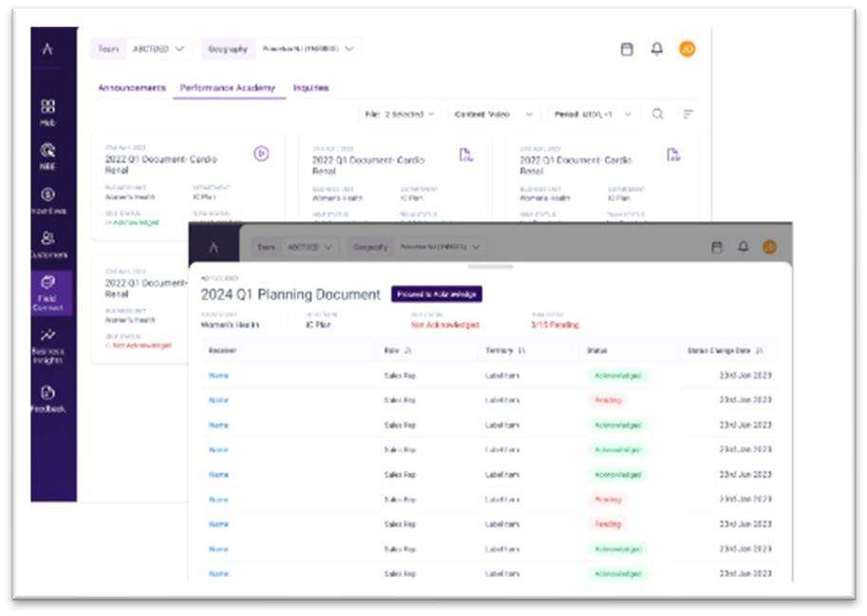Play the video on the first document card

pos(261,154)
